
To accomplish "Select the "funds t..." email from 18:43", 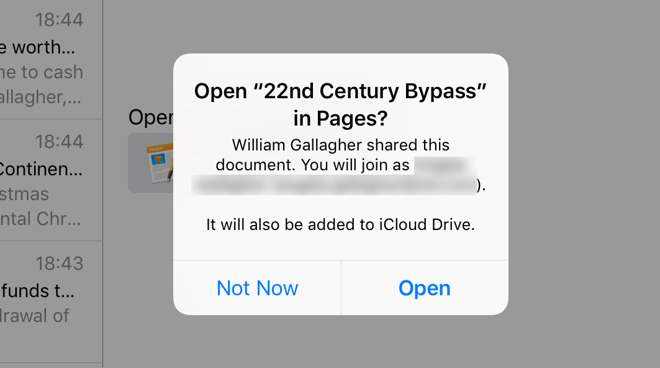I will [x=51, y=302].
